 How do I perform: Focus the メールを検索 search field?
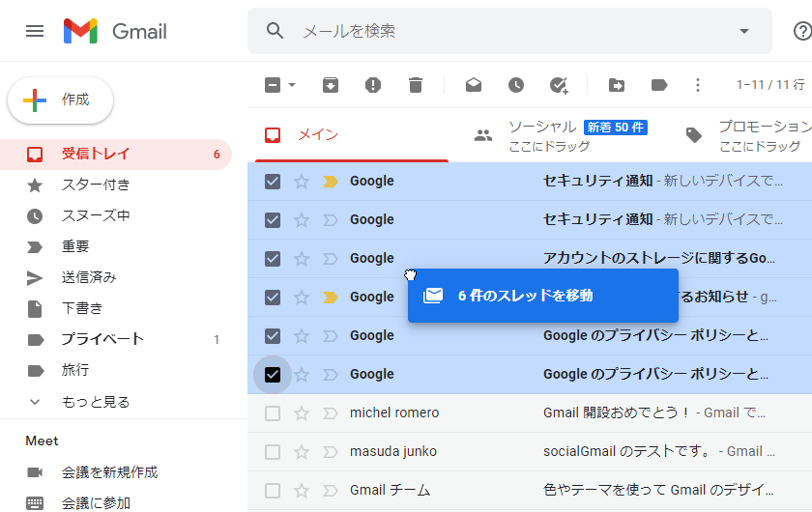pos(509,31)
